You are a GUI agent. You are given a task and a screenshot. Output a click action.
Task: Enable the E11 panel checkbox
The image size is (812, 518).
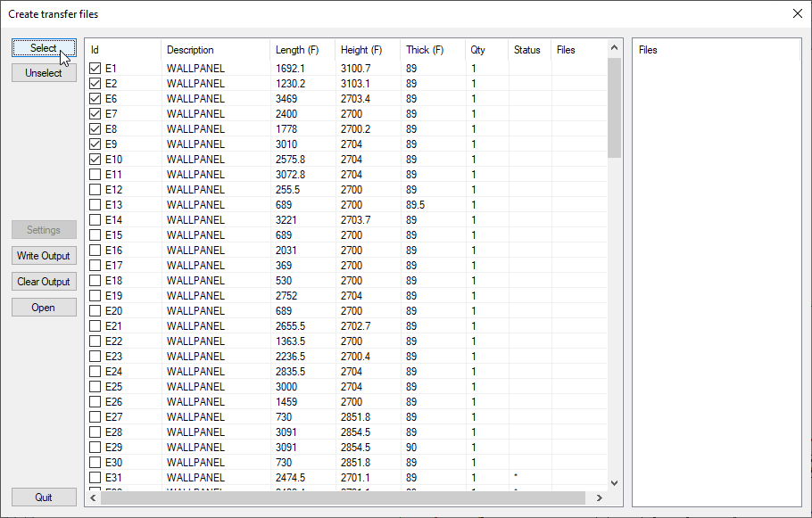95,175
